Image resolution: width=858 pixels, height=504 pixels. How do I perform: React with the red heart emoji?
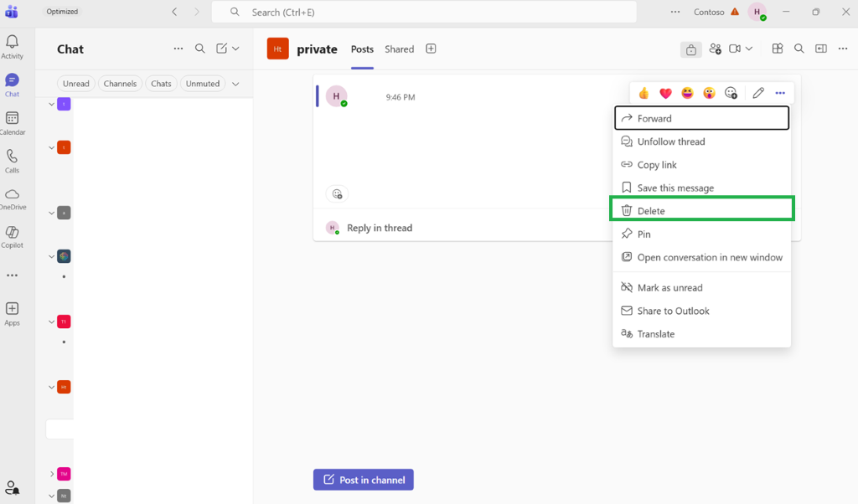click(x=665, y=93)
